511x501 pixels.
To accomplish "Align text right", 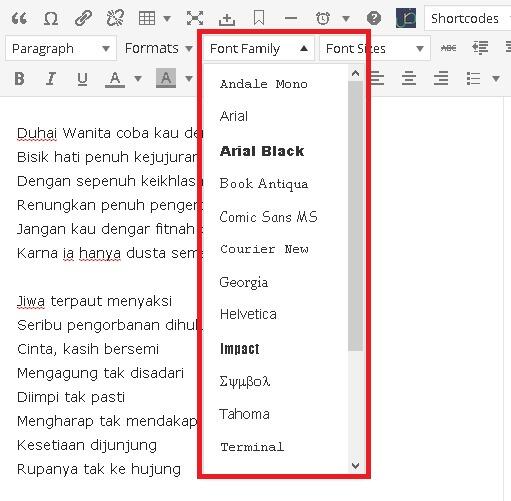I will pos(441,78).
